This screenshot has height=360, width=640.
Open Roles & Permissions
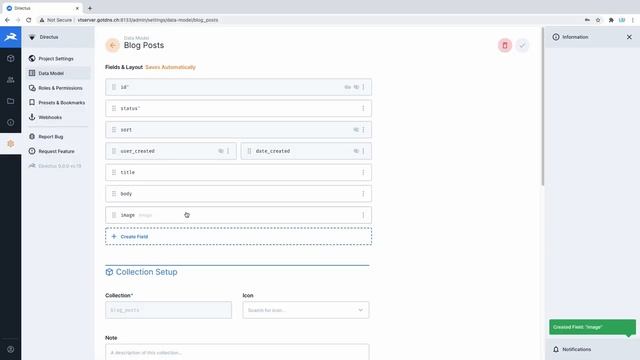(x=58, y=88)
